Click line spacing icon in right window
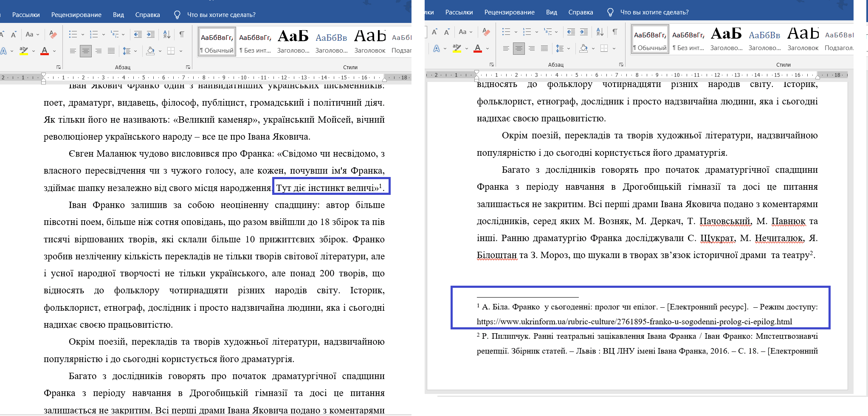868x416 pixels. pos(560,49)
